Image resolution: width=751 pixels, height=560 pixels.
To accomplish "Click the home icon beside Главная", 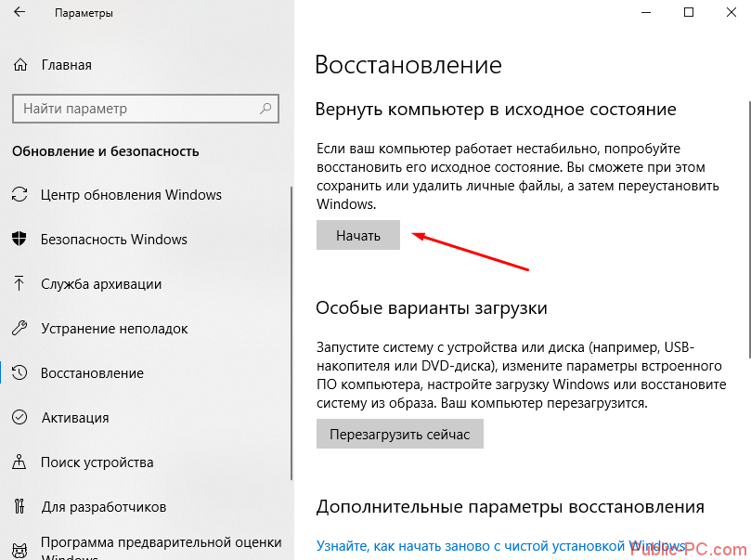I will pos(20,65).
